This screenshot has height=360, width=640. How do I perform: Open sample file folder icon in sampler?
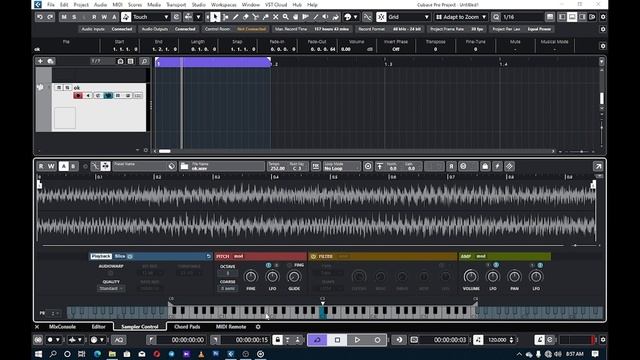(x=184, y=166)
